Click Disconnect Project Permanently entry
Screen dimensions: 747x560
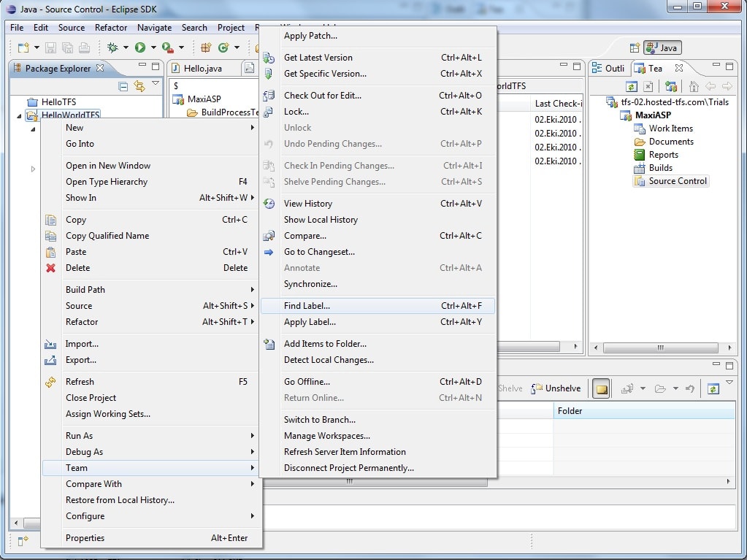pyautogui.click(x=378, y=468)
